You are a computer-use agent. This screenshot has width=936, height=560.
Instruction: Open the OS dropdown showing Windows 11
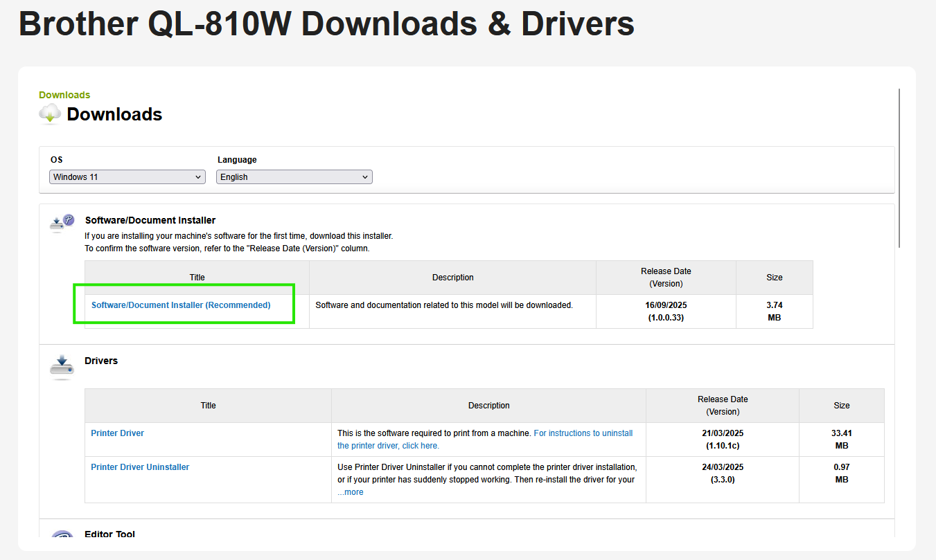[127, 177]
